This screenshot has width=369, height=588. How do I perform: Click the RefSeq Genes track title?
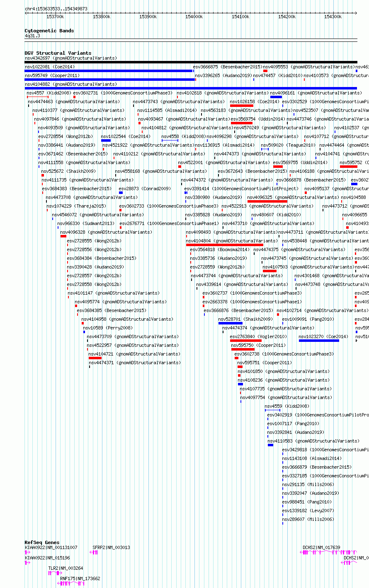pos(42,542)
